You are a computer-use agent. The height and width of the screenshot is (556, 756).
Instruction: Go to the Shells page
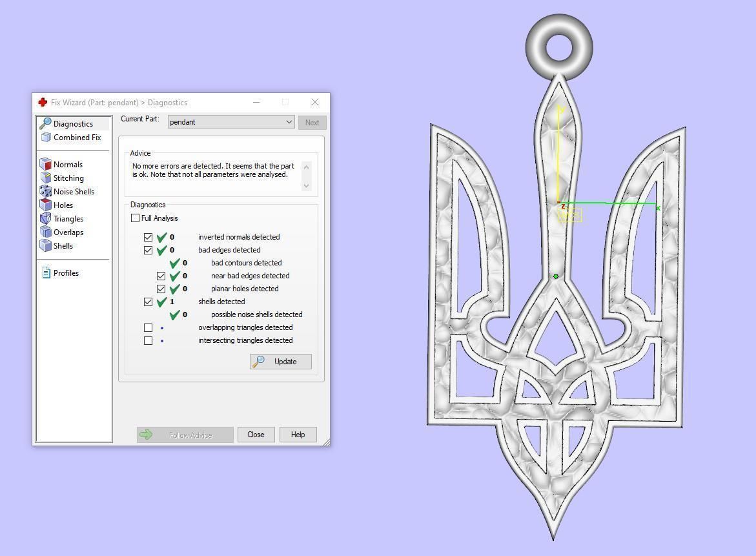coord(63,245)
